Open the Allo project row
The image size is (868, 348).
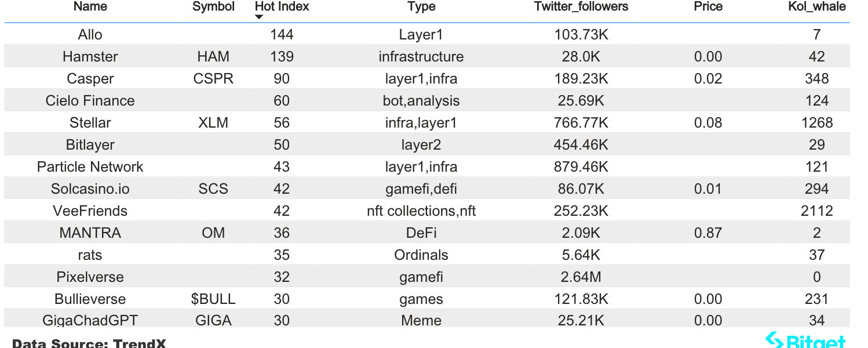tap(427, 35)
